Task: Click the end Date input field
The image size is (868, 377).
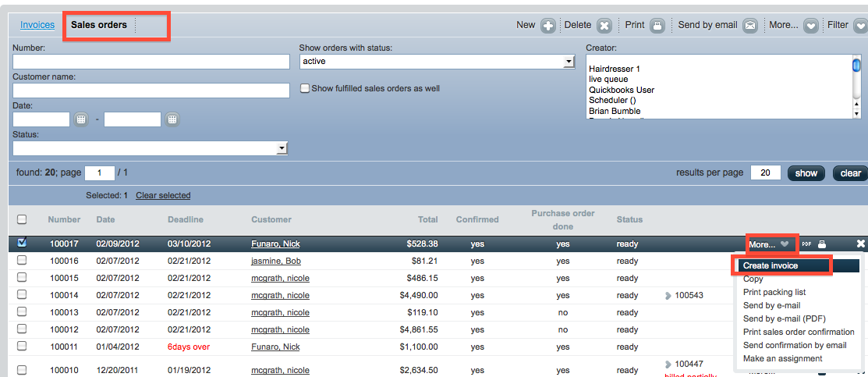Action: click(133, 119)
